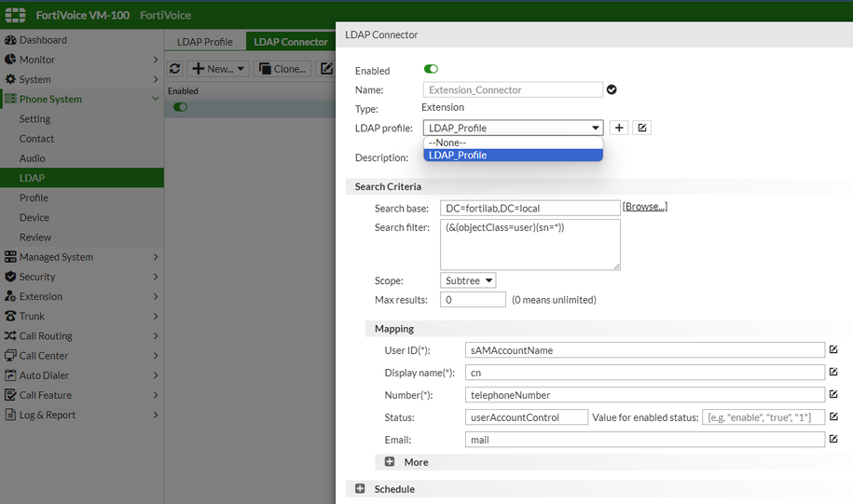The width and height of the screenshot is (853, 504).
Task: Click the Browse link next to Search base
Action: pyautogui.click(x=645, y=207)
